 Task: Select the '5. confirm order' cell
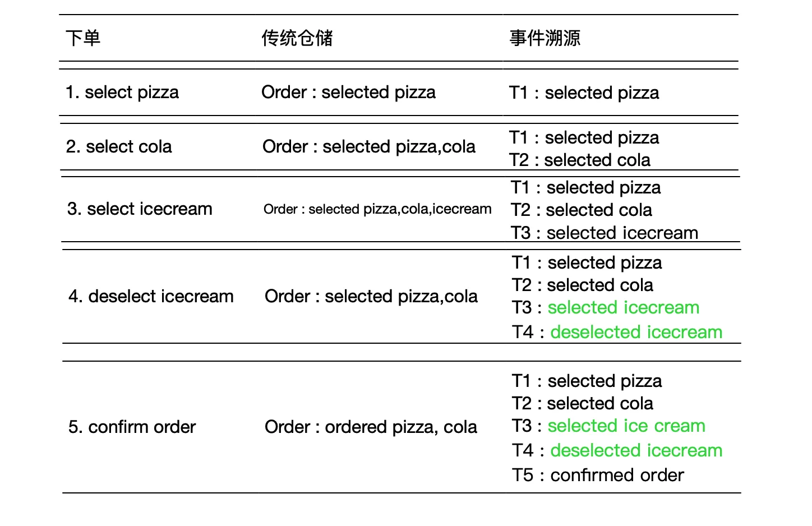pos(132,427)
